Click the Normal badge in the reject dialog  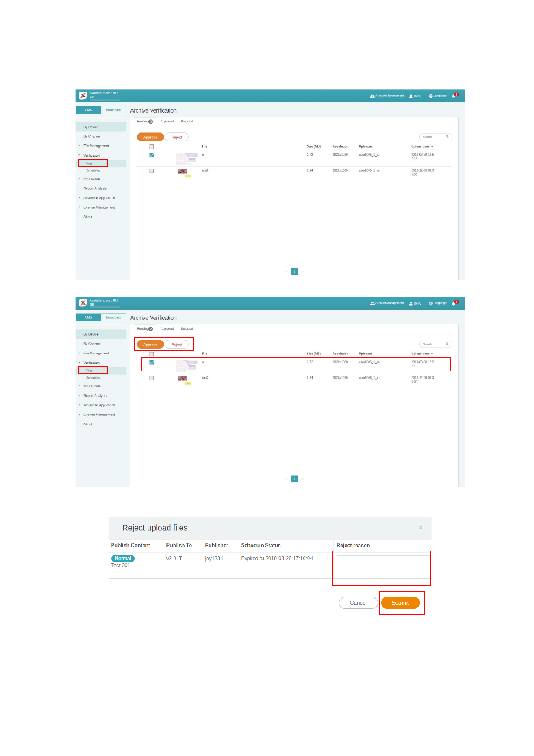pos(122,559)
